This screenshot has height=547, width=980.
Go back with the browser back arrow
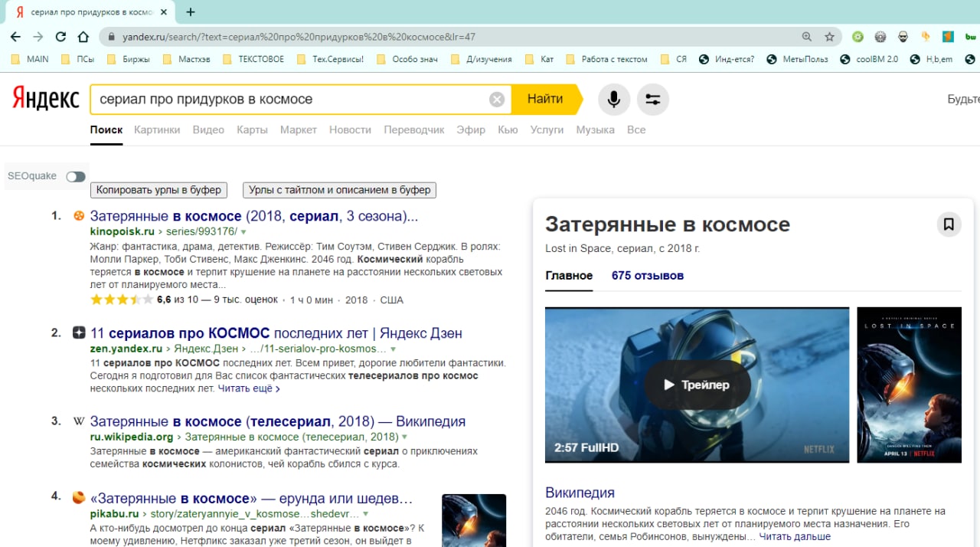coord(15,37)
